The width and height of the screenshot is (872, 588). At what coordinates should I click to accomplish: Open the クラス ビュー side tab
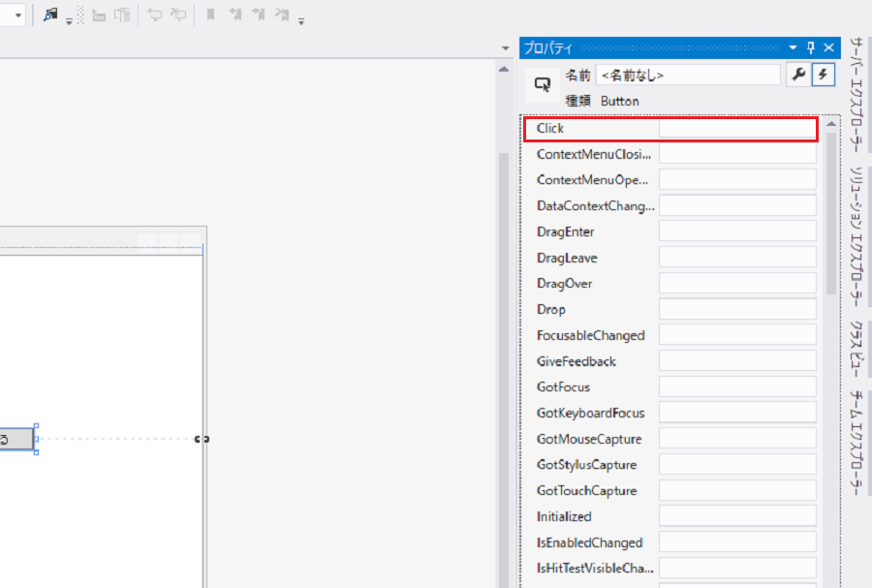click(856, 349)
